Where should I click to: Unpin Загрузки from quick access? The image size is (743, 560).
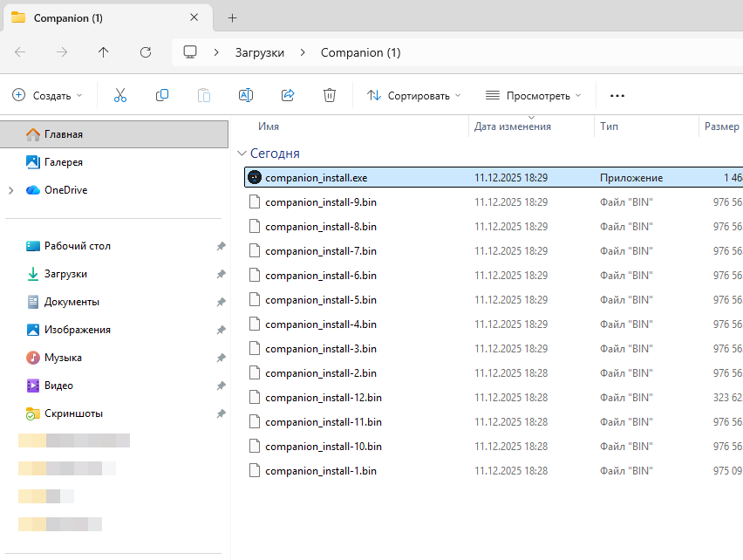click(221, 274)
